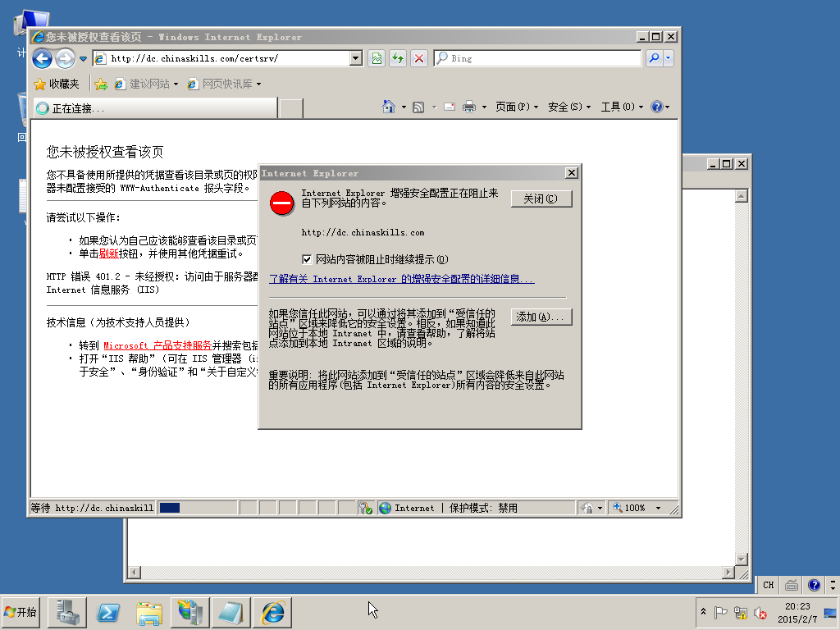Click the Action Center flag tray icon
This screenshot has height=630, width=840.
(720, 612)
